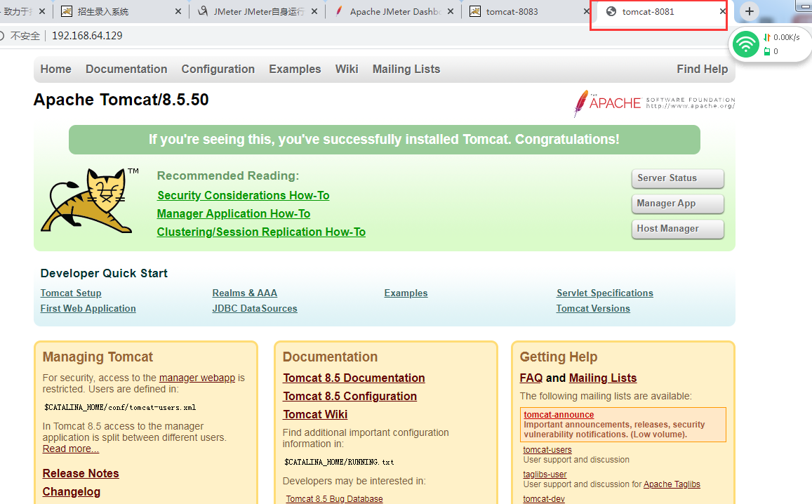Click the Server Status button
Screen dimensions: 812x504
click(678, 178)
